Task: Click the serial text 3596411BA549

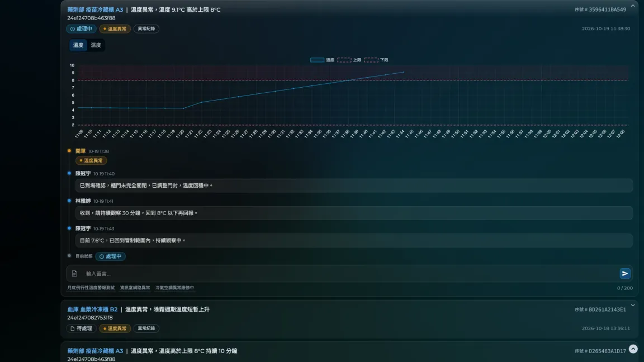Action: pyautogui.click(x=607, y=9)
